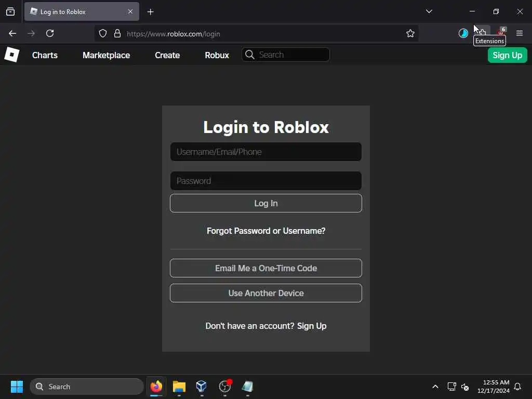Click the muted volume tray icon
The image size is (532, 399).
coord(465,387)
